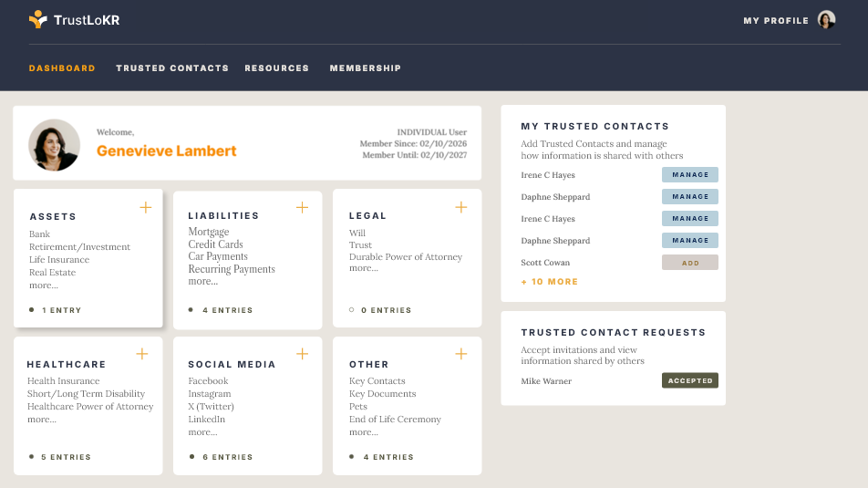Switch to the Resources tab
Screen dimensions: 868x488
[x=277, y=68]
